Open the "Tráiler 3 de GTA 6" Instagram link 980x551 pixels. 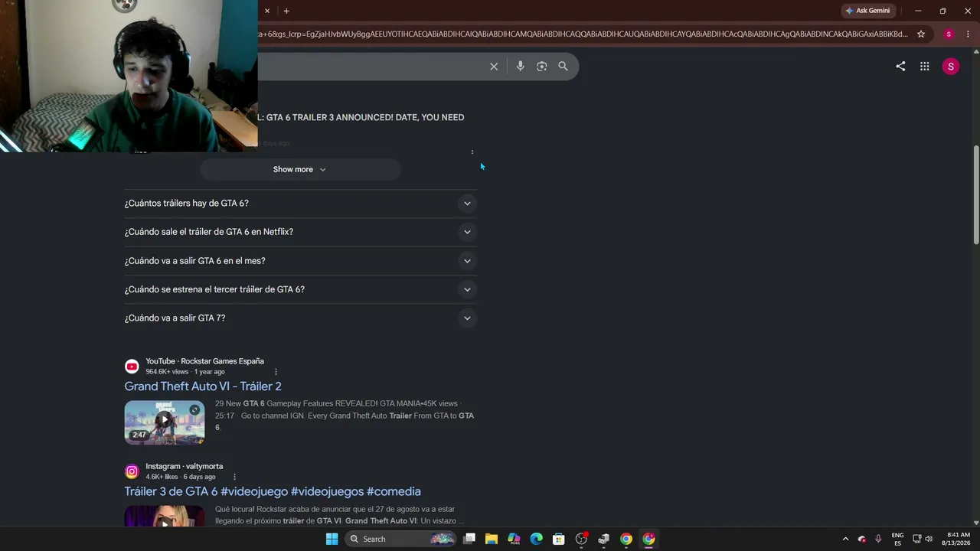pyautogui.click(x=273, y=491)
